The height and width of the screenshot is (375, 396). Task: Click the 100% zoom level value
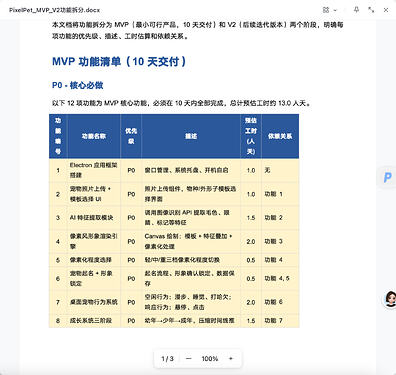[x=210, y=359]
